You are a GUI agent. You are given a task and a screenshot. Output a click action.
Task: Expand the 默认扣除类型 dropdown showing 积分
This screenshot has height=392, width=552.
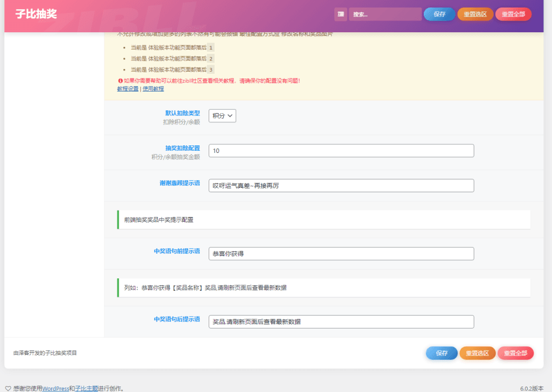(222, 116)
